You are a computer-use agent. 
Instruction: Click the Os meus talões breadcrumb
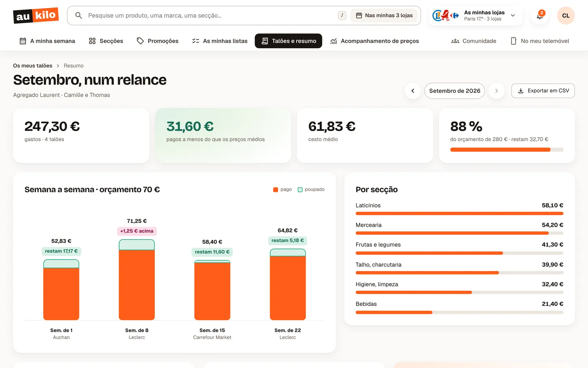pos(33,66)
